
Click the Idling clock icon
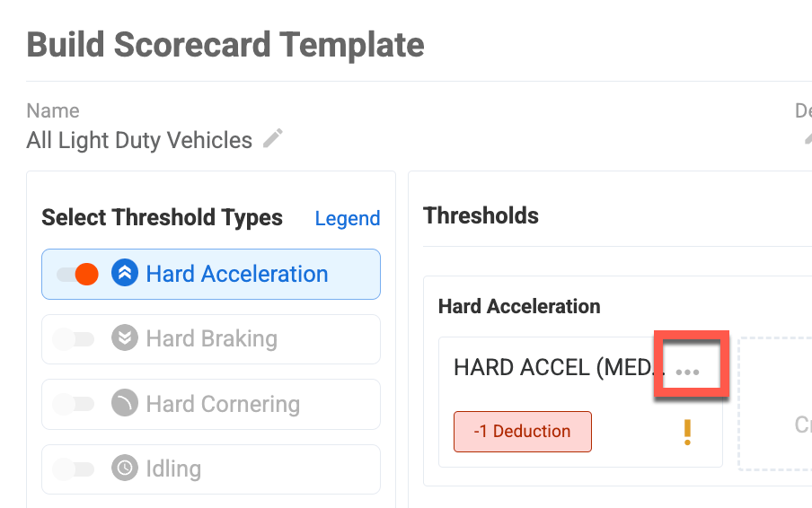click(125, 468)
